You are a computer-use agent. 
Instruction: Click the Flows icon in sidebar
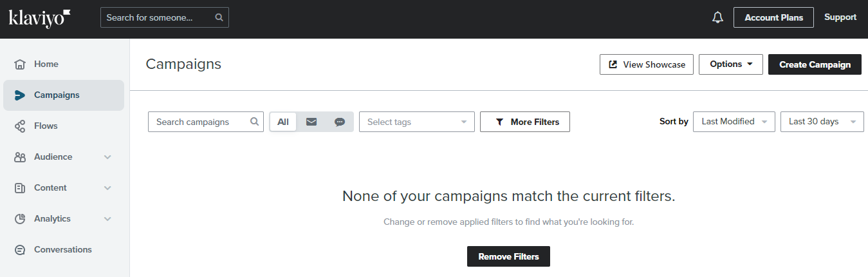[x=20, y=126]
